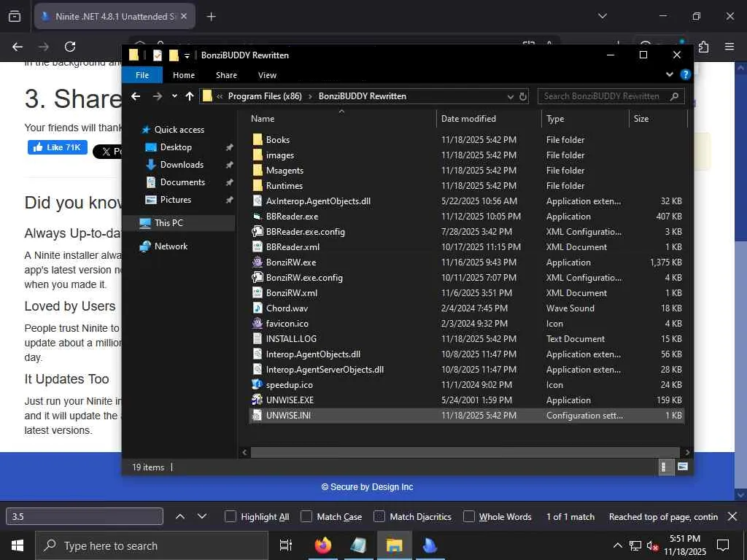Viewport: 747px width, 560px height.
Task: Go back in File Explorer
Action: [x=136, y=96]
